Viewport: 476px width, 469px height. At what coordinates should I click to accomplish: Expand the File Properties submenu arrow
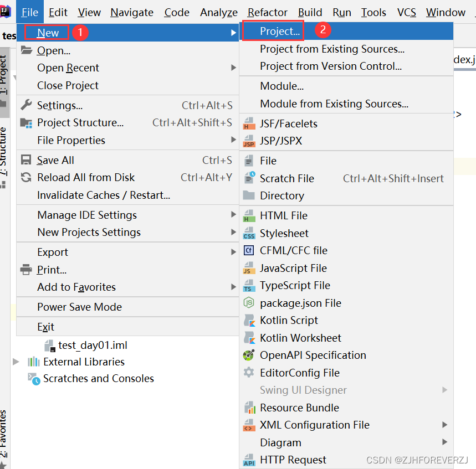[x=233, y=140]
